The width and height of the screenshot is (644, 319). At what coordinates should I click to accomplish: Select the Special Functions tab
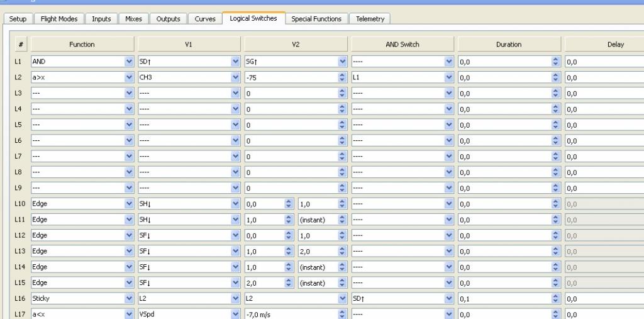pos(316,19)
